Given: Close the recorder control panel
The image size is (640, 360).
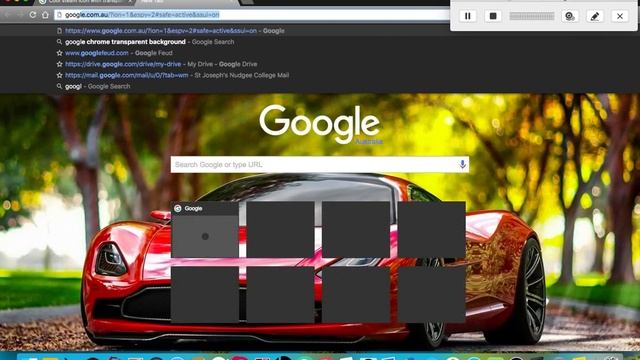Looking at the screenshot, I should point(620,16).
